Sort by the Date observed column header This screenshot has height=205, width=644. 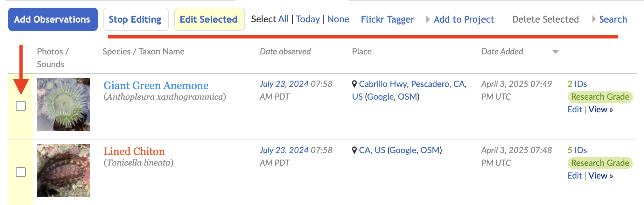[x=285, y=52]
